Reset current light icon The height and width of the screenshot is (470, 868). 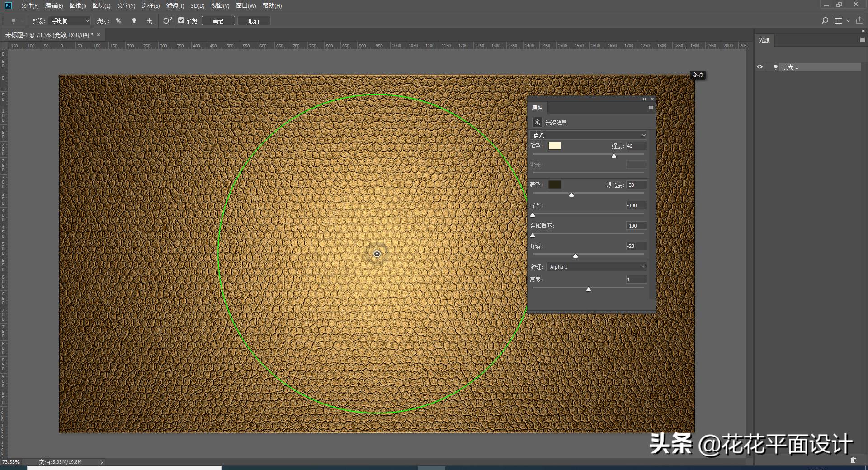(x=167, y=20)
